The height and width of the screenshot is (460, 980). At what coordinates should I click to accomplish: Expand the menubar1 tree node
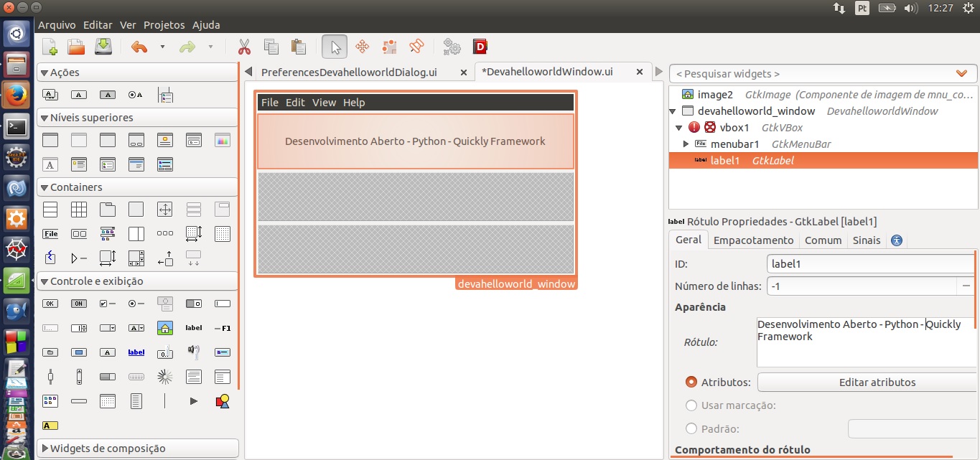(686, 144)
